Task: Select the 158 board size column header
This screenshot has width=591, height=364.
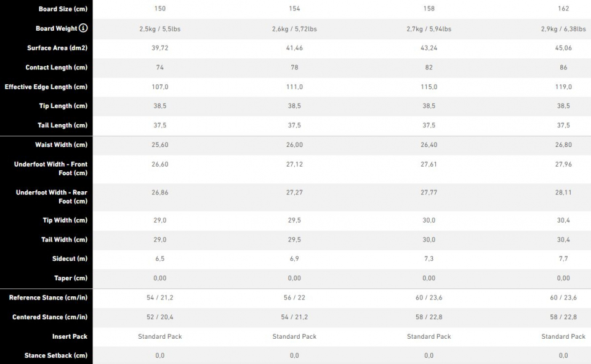Action: (429, 8)
